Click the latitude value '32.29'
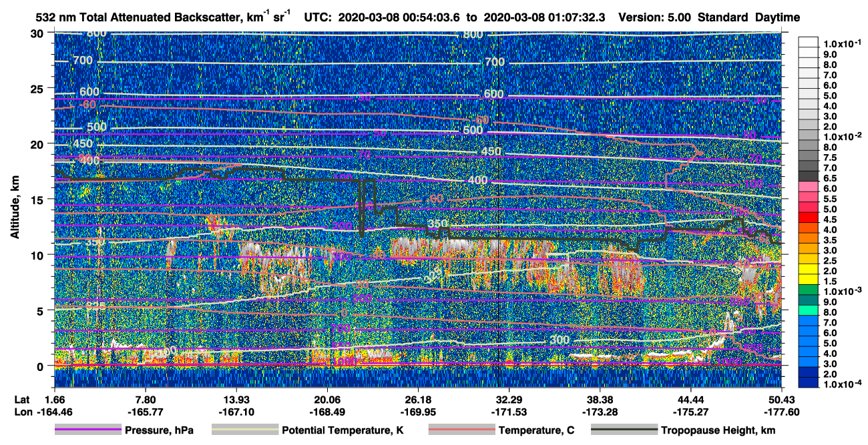Viewport: 868px width, 445px height. [x=509, y=399]
